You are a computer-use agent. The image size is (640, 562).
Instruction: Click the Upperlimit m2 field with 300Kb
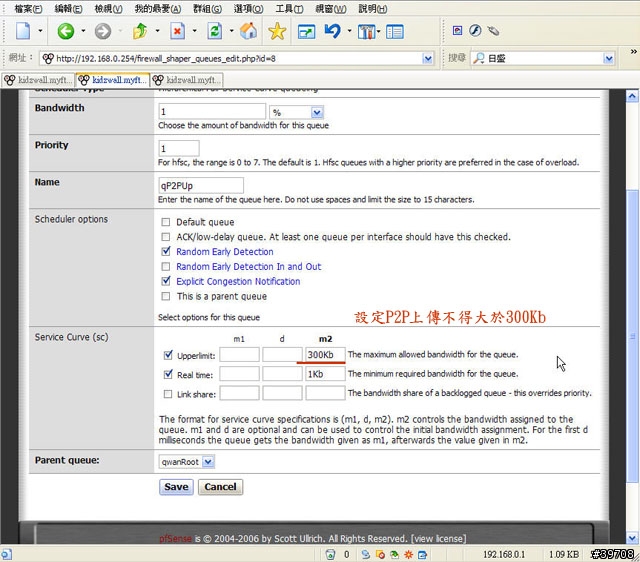click(325, 354)
